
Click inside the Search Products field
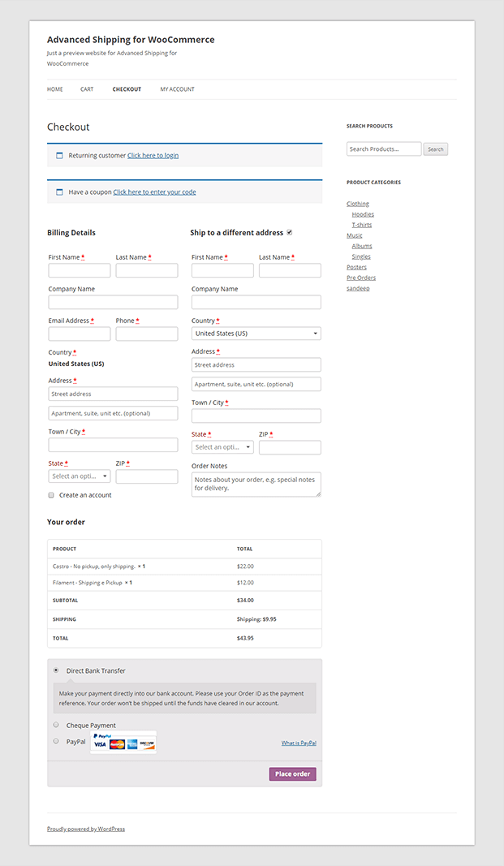383,149
